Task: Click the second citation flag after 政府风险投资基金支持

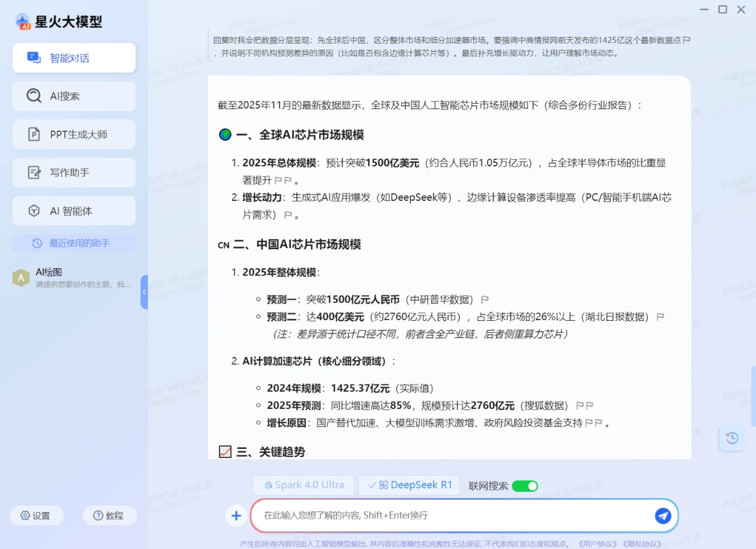Action: coord(598,423)
